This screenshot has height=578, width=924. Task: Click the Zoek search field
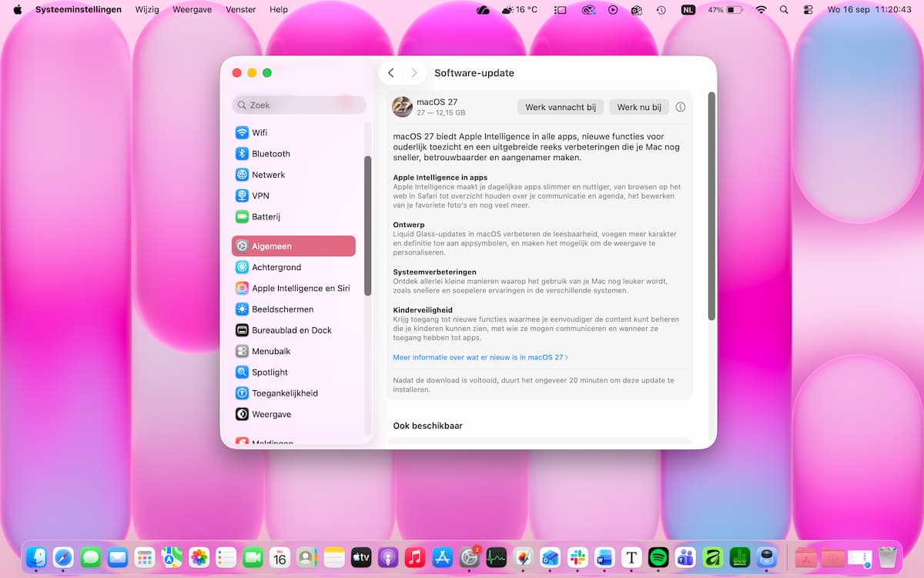[x=300, y=105]
